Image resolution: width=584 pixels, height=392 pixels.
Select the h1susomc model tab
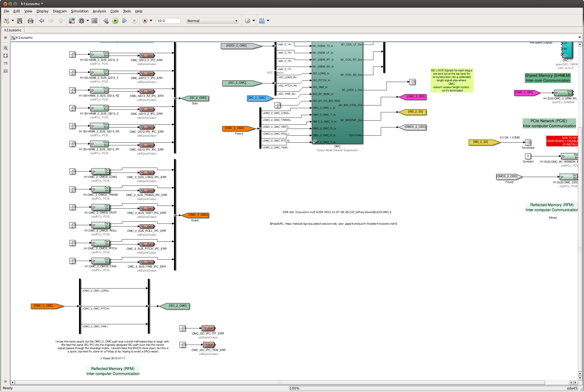click(13, 30)
